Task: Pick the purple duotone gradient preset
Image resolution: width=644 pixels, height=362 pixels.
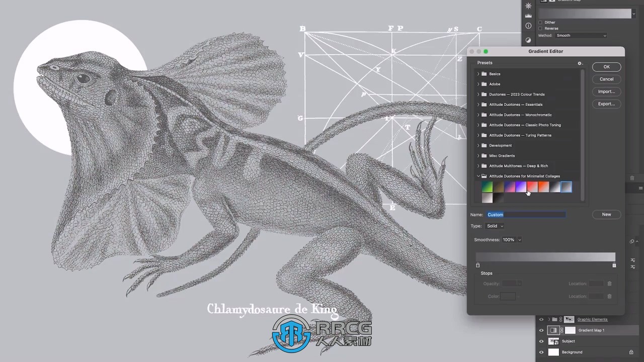Action: coord(521,187)
